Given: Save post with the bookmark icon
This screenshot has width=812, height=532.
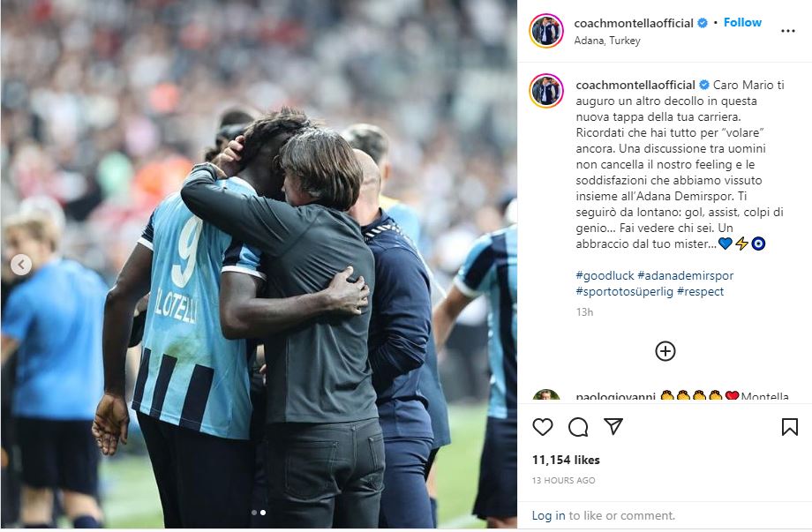Looking at the screenshot, I should point(789,427).
